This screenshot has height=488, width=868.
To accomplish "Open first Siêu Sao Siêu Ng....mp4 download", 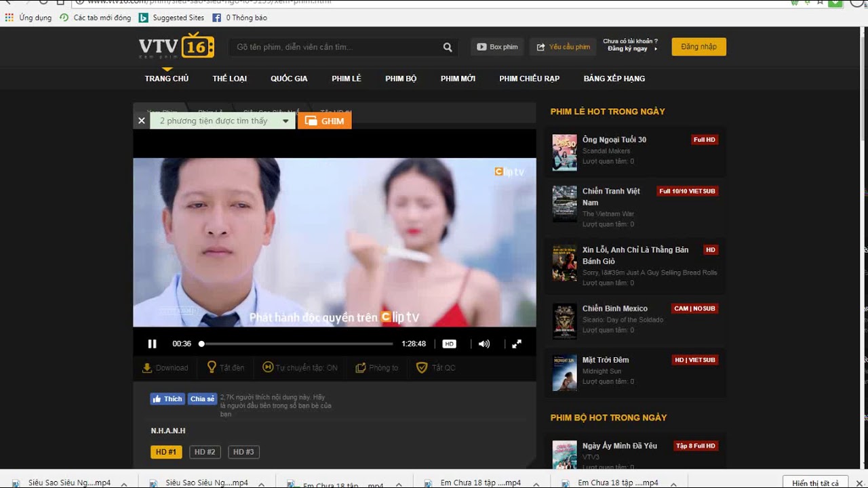I will click(62, 483).
